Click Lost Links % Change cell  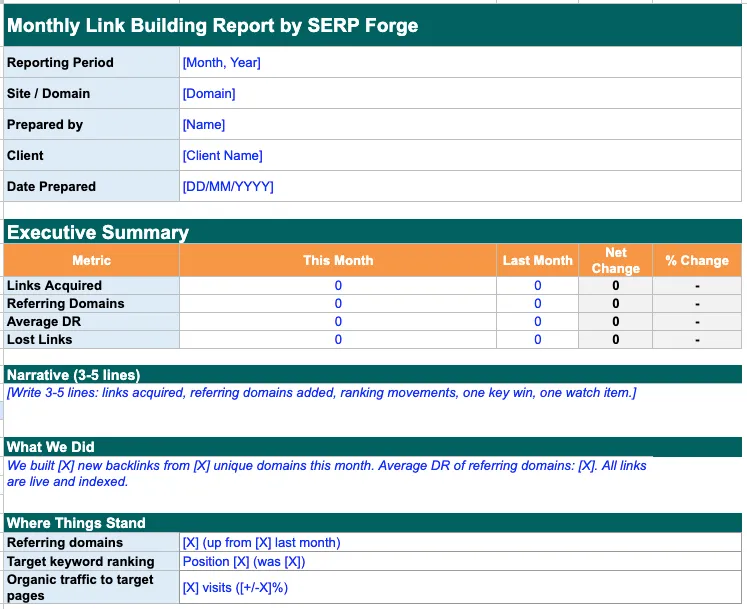(697, 340)
